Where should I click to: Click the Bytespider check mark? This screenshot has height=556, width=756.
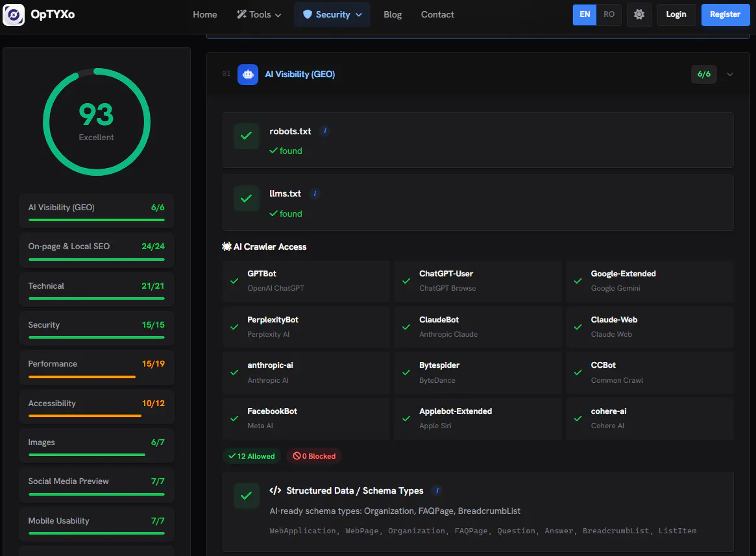tap(406, 372)
